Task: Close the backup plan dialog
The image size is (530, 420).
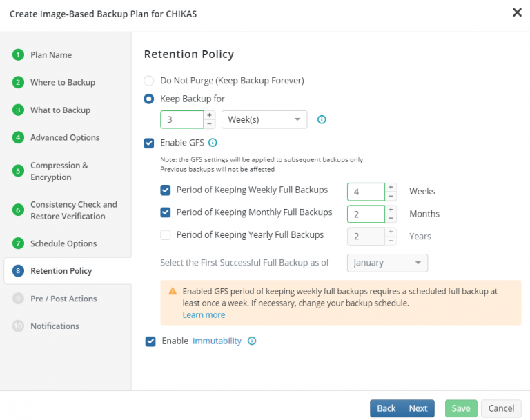Action: tap(517, 12)
